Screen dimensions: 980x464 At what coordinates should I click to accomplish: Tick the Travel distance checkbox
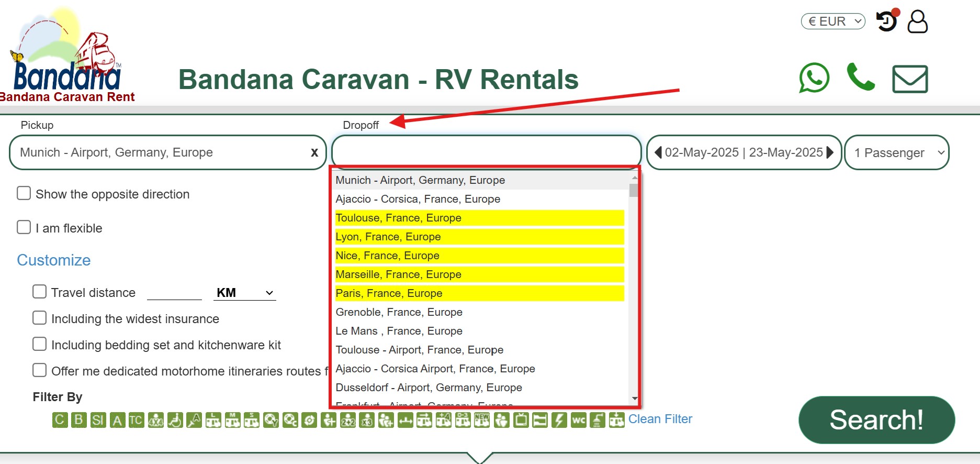[39, 292]
